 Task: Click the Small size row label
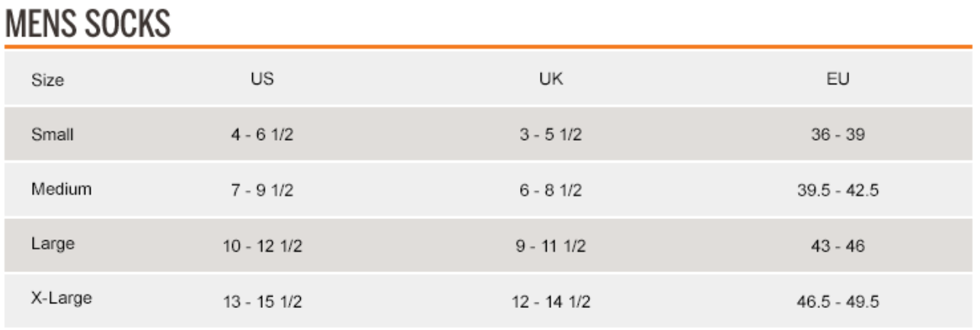click(x=53, y=135)
